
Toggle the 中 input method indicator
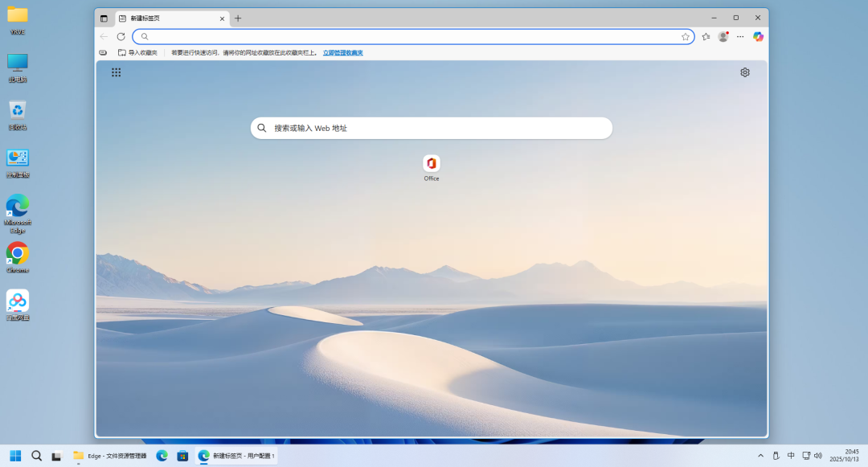(x=791, y=456)
